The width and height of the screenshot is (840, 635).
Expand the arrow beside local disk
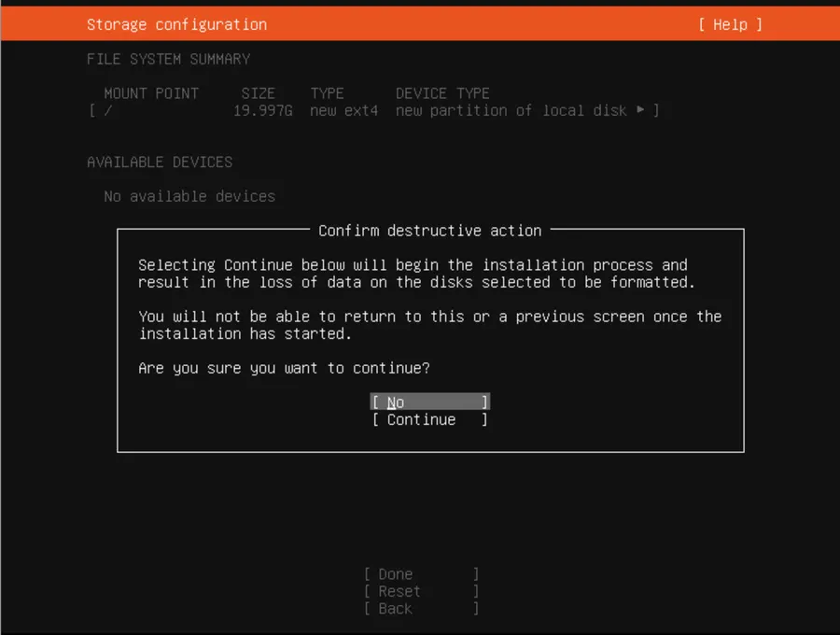pos(640,110)
